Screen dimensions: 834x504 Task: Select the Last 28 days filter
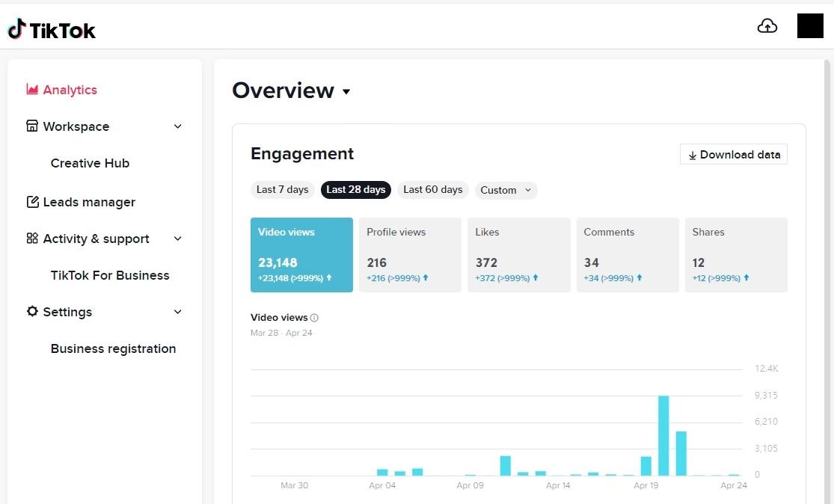pyautogui.click(x=356, y=190)
